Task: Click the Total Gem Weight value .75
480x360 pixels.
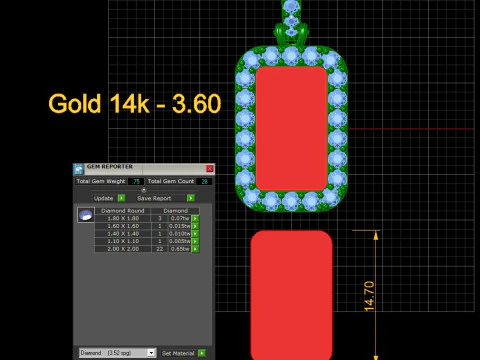Action: [136, 181]
